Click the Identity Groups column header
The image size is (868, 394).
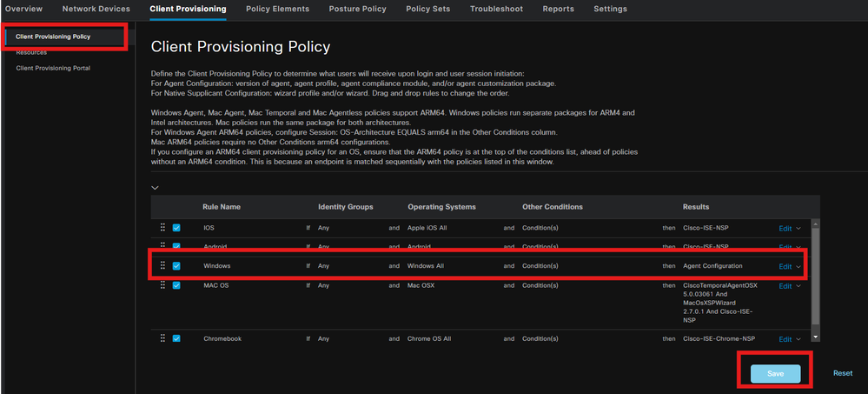[x=346, y=207]
